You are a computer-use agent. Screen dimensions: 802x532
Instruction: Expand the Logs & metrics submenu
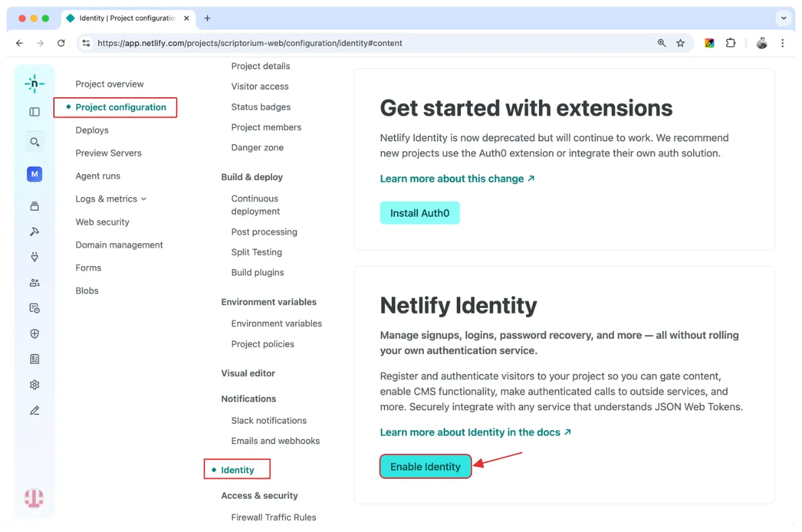coord(110,199)
